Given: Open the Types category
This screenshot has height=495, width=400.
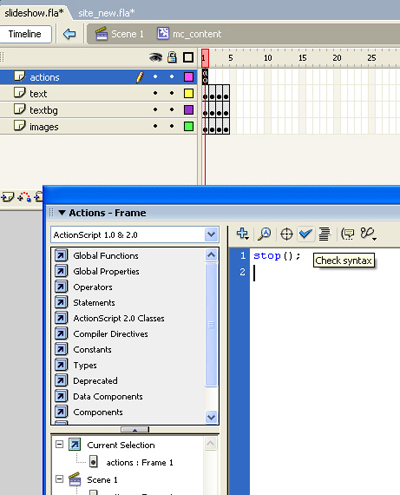Looking at the screenshot, I should click(x=85, y=365).
